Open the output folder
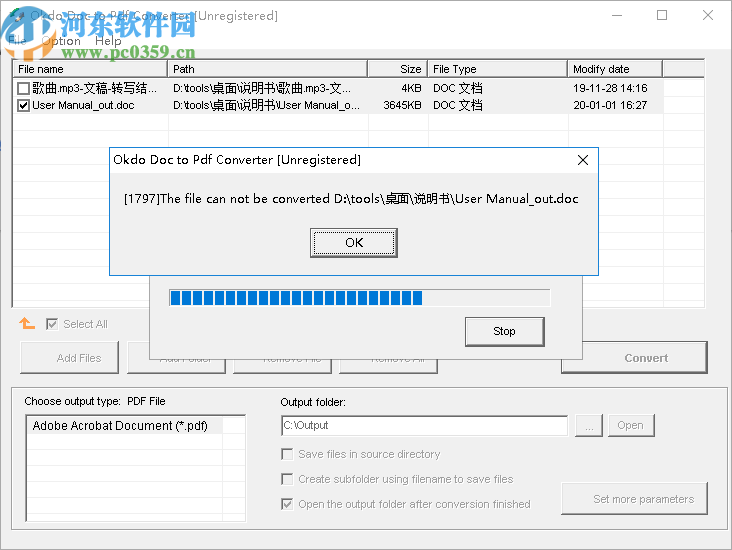Image resolution: width=732 pixels, height=550 pixels. coord(631,425)
